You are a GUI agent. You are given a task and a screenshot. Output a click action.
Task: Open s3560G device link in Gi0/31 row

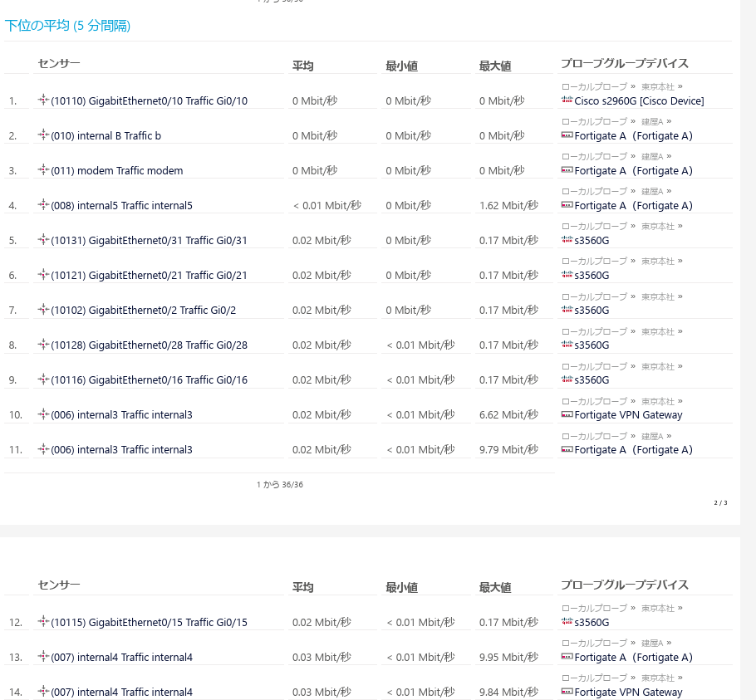tap(592, 241)
